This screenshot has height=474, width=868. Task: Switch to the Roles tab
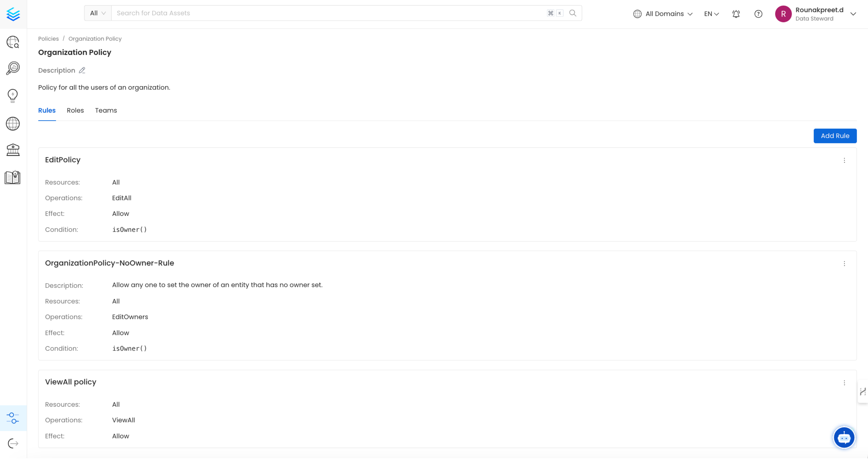tap(75, 111)
